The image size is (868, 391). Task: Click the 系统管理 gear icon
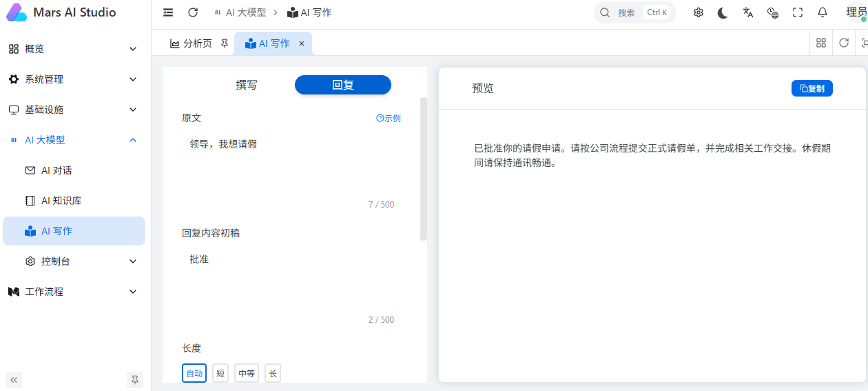point(14,79)
